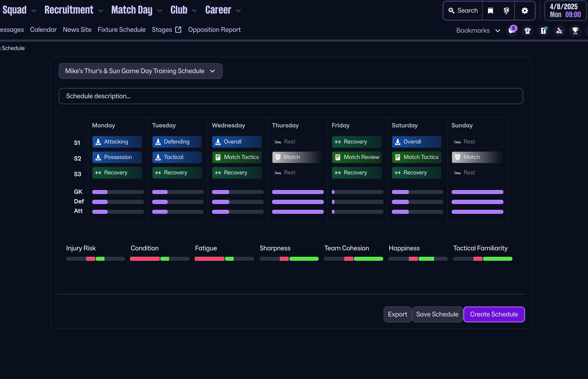Image resolution: width=588 pixels, height=379 pixels.
Task: Click the Create Schedule button
Action: pyautogui.click(x=494, y=314)
